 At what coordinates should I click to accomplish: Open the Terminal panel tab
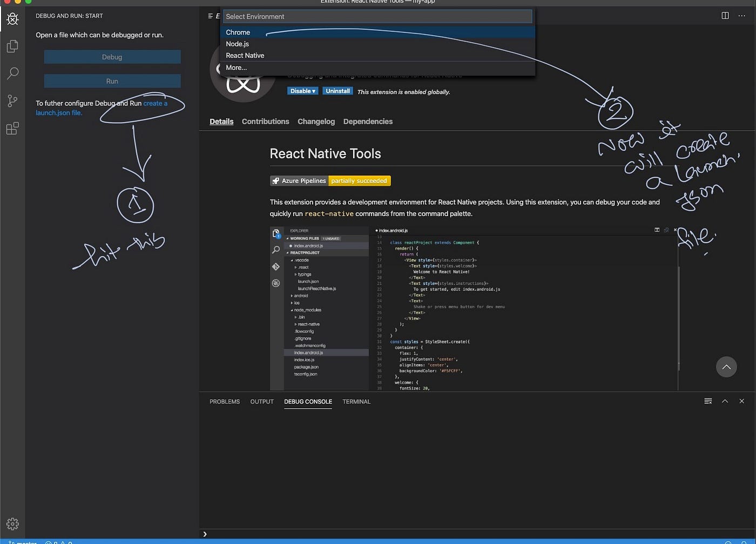coord(356,402)
